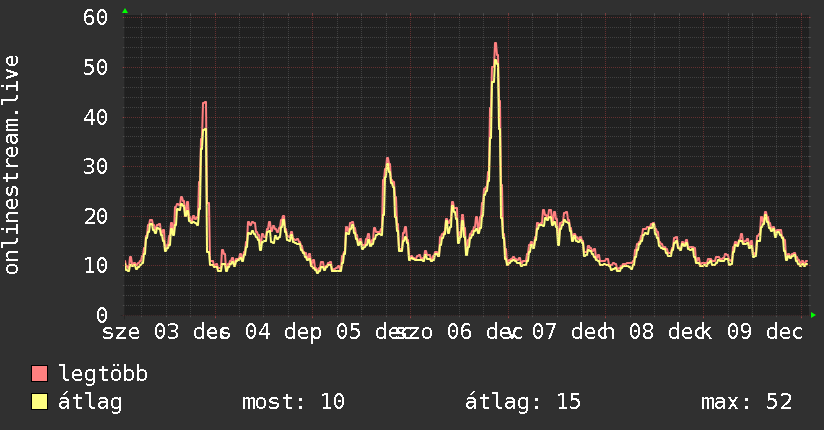Viewport: 824px width, 430px height.
Task: Select the átlag legend label beside yellow swatch
Action: point(90,402)
